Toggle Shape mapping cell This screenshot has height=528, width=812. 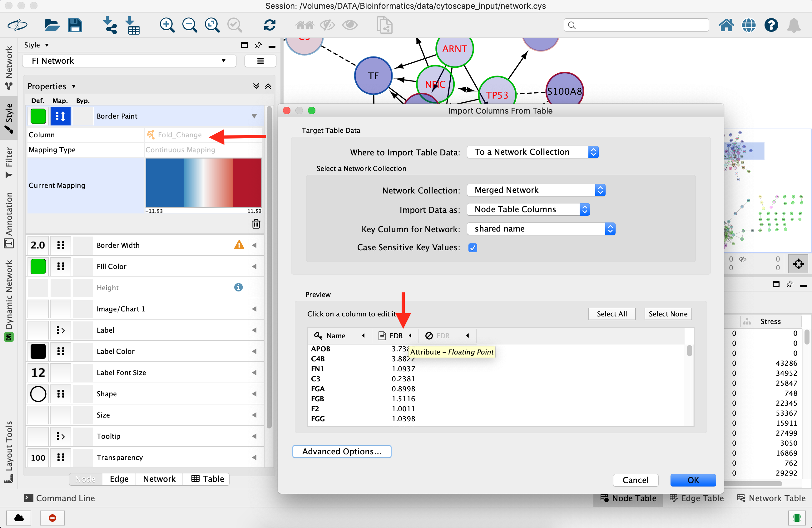[x=60, y=394]
